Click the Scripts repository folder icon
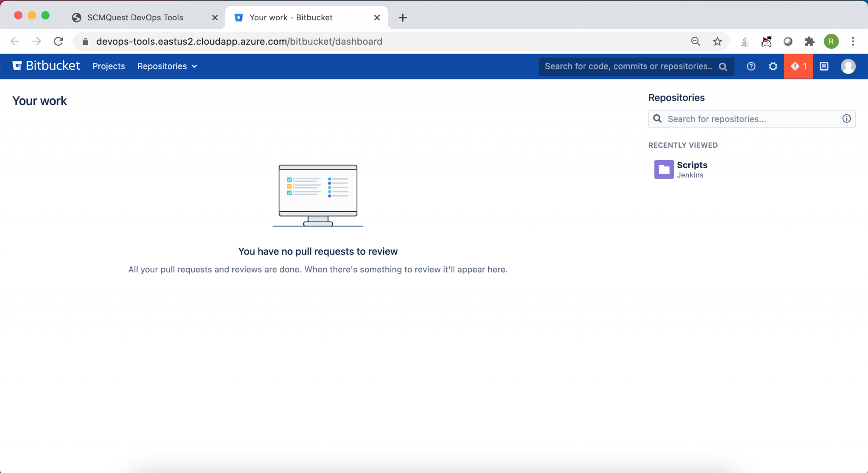Screen dimensions: 868x473 [x=664, y=169]
